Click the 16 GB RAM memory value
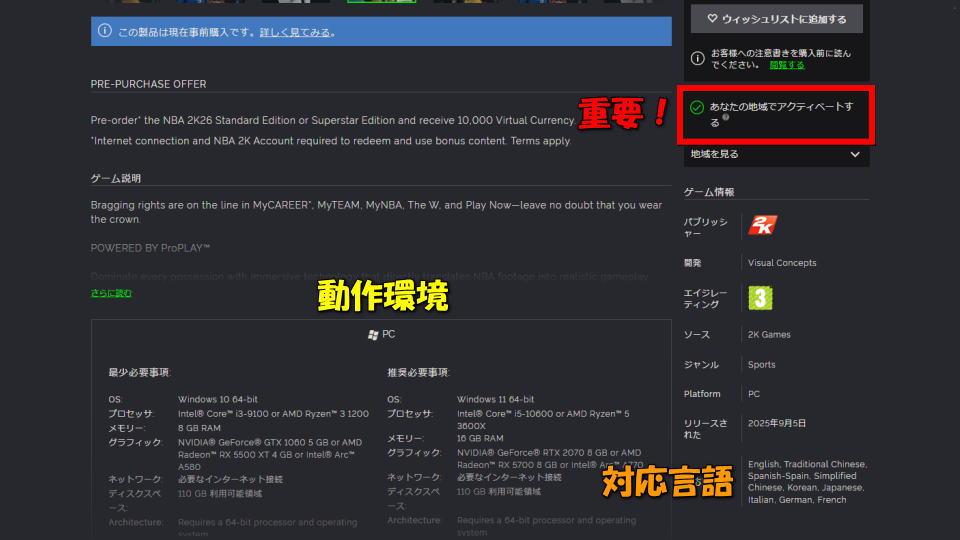960x540 pixels. pos(480,438)
